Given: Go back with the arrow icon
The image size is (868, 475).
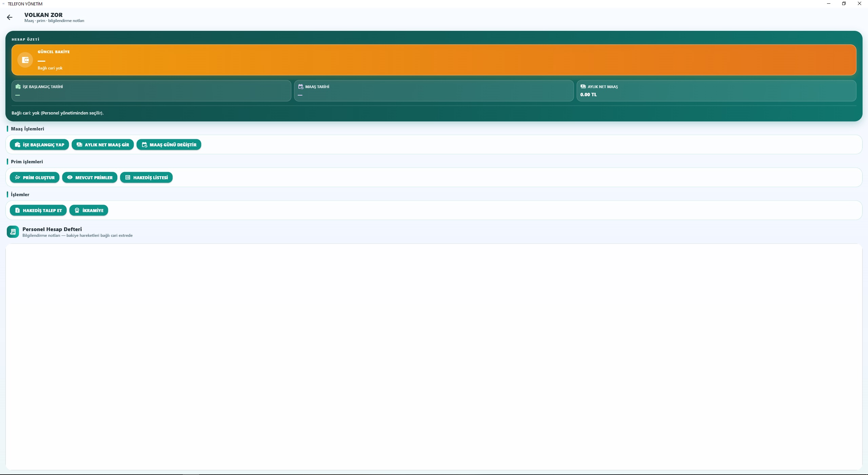Looking at the screenshot, I should pyautogui.click(x=9, y=17).
